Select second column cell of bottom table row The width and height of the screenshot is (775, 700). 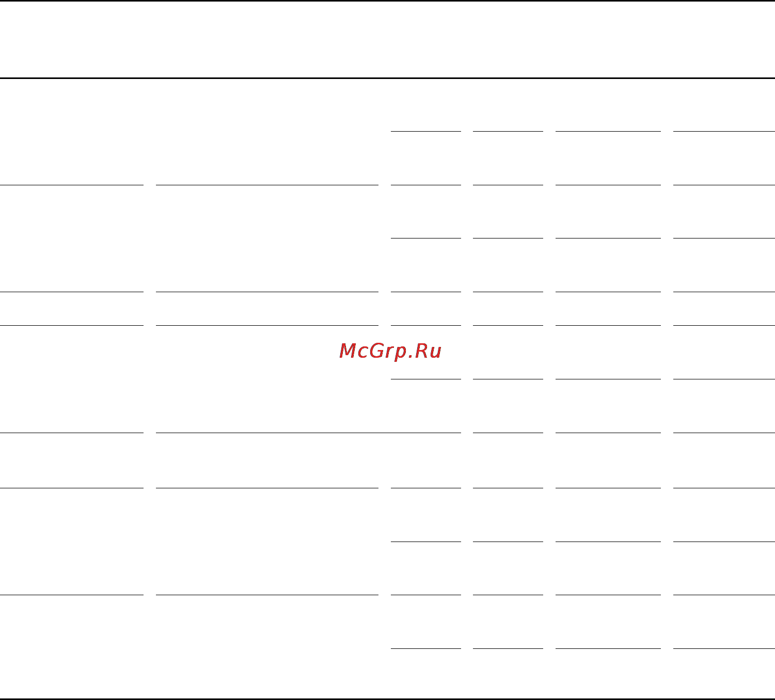(267, 647)
